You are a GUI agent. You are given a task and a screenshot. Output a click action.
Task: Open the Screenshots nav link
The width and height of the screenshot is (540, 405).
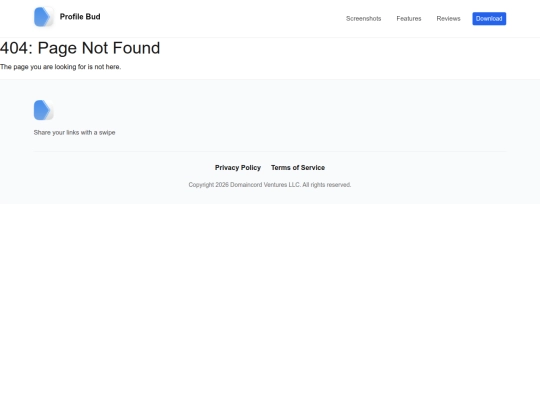[x=363, y=19]
